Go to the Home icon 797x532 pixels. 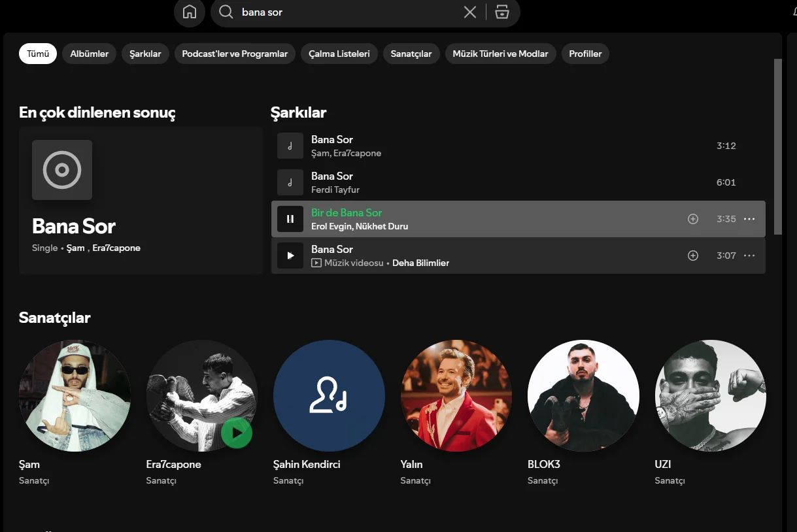190,12
